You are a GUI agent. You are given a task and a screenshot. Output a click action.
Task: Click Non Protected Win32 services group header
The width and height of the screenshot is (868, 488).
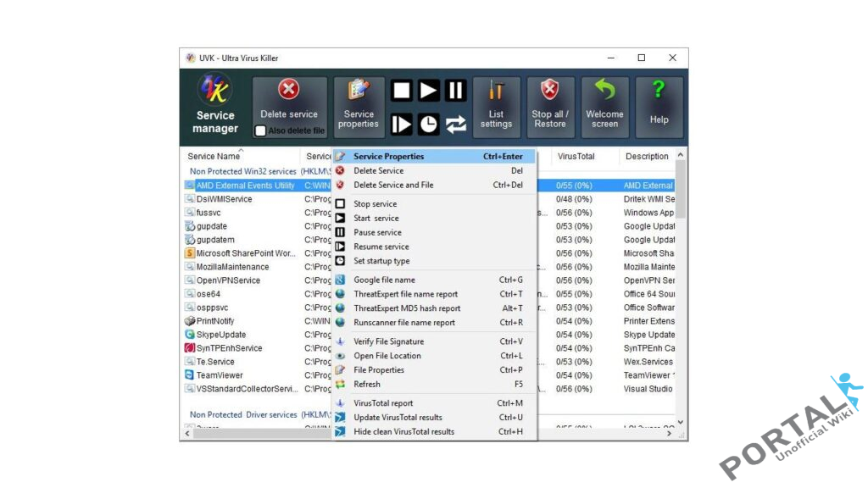259,171
